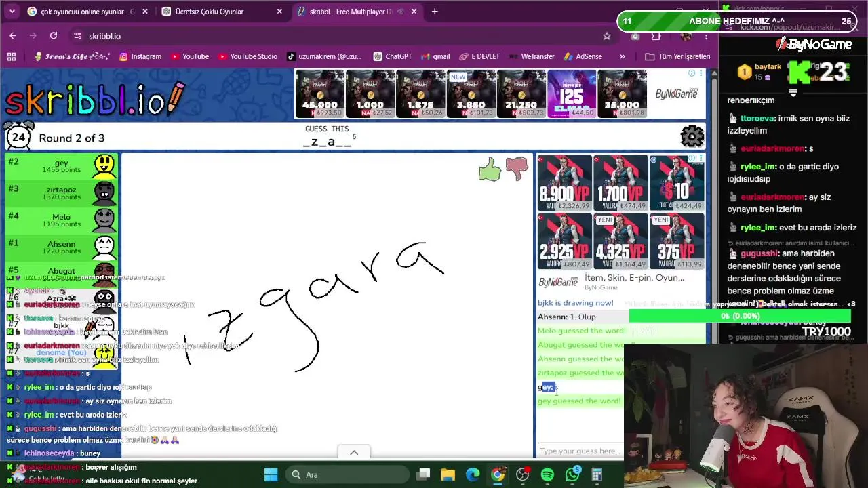This screenshot has width=868, height=488.
Task: Close the skribbl tab
Action: tap(413, 12)
